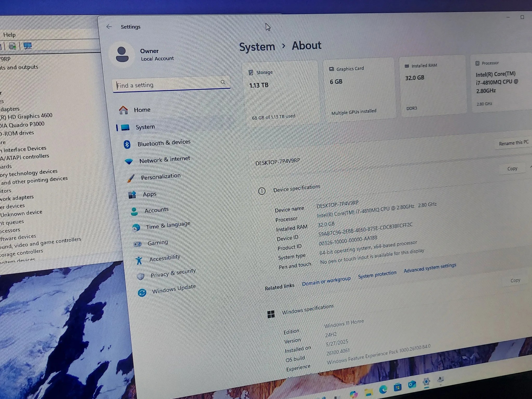
Task: Open the Help menu in Device Manager
Action: point(9,35)
